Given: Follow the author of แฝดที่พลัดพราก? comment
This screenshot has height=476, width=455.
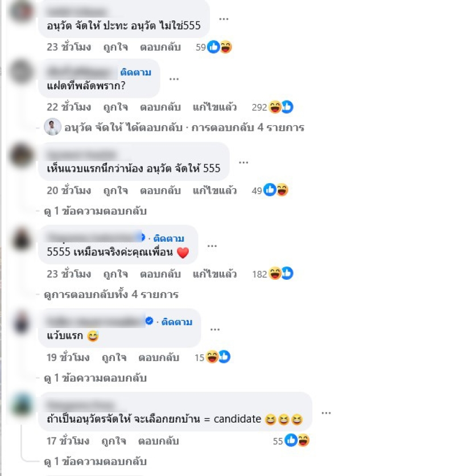Looking at the screenshot, I should pyautogui.click(x=136, y=72).
